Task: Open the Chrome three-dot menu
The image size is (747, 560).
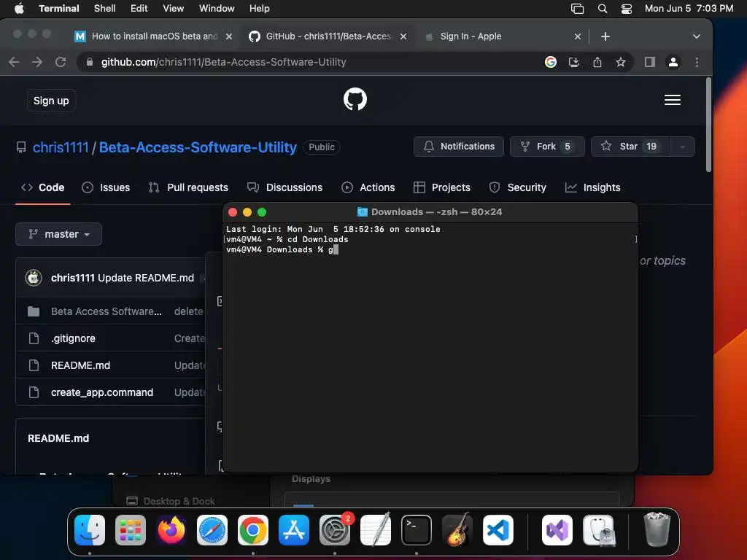Action: [697, 62]
